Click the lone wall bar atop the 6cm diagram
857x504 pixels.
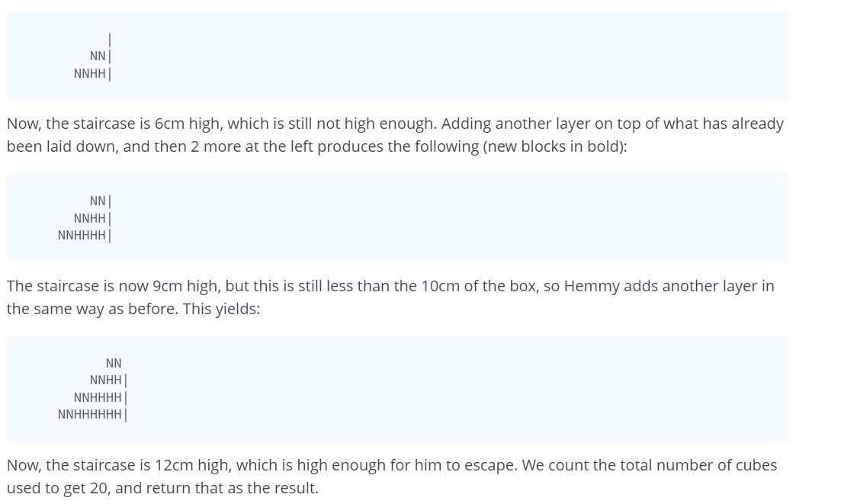point(110,40)
